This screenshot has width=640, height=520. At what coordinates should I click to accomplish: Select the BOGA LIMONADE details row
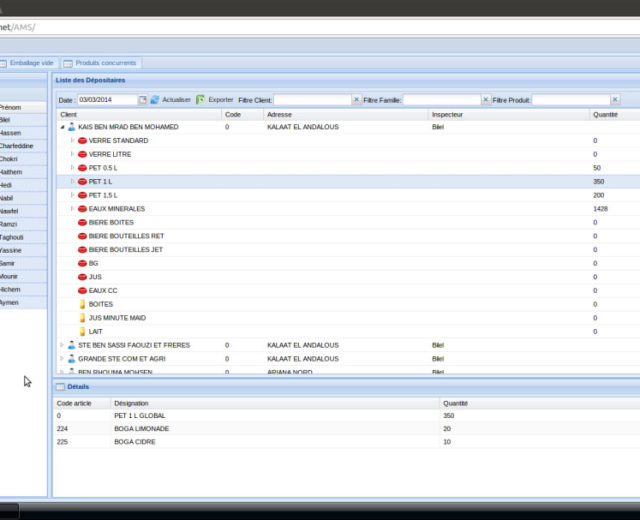[250, 428]
